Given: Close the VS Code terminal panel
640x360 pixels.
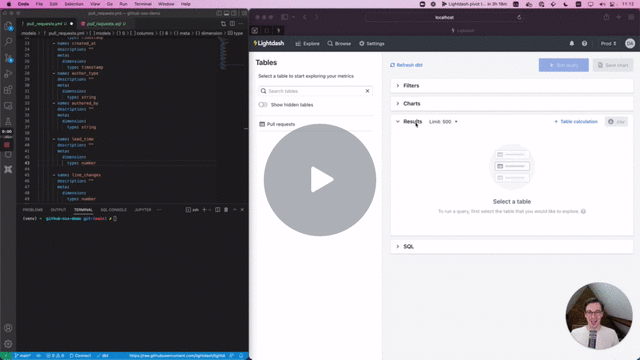Looking at the screenshot, I should 242,210.
